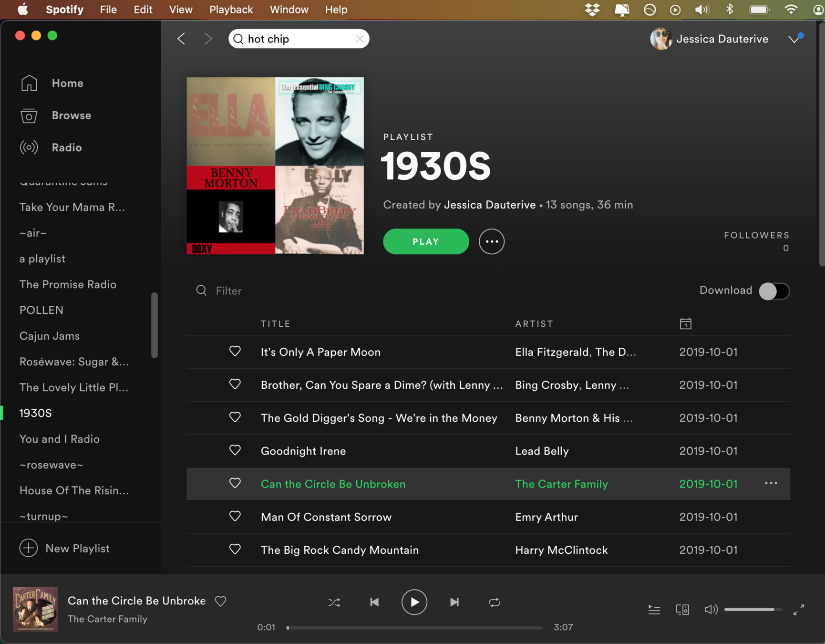
Task: Click the sidebar playlist scrollbar
Action: click(x=155, y=324)
